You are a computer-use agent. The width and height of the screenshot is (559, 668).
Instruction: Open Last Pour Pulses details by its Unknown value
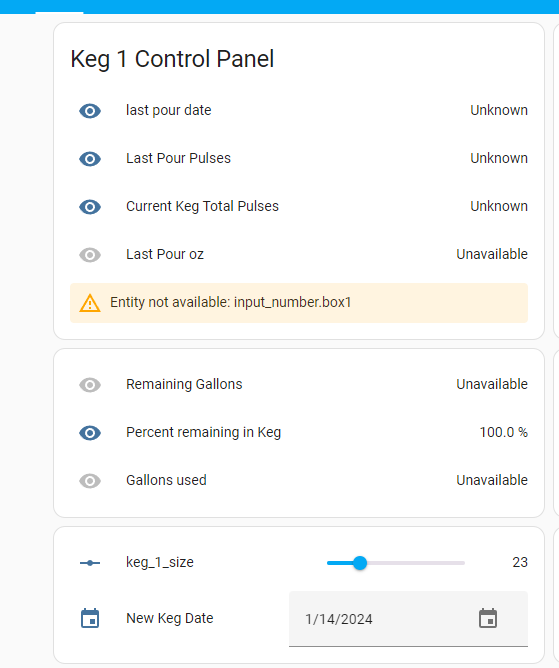(499, 158)
